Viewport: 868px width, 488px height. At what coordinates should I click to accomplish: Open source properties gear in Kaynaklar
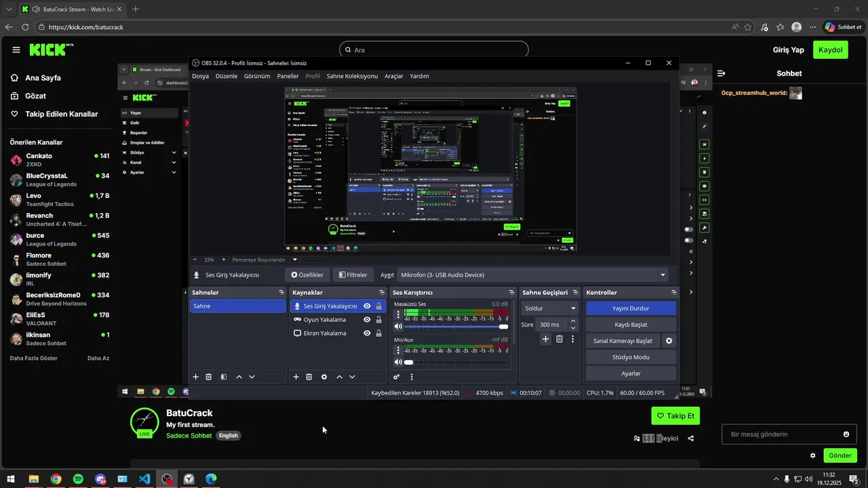tap(324, 377)
